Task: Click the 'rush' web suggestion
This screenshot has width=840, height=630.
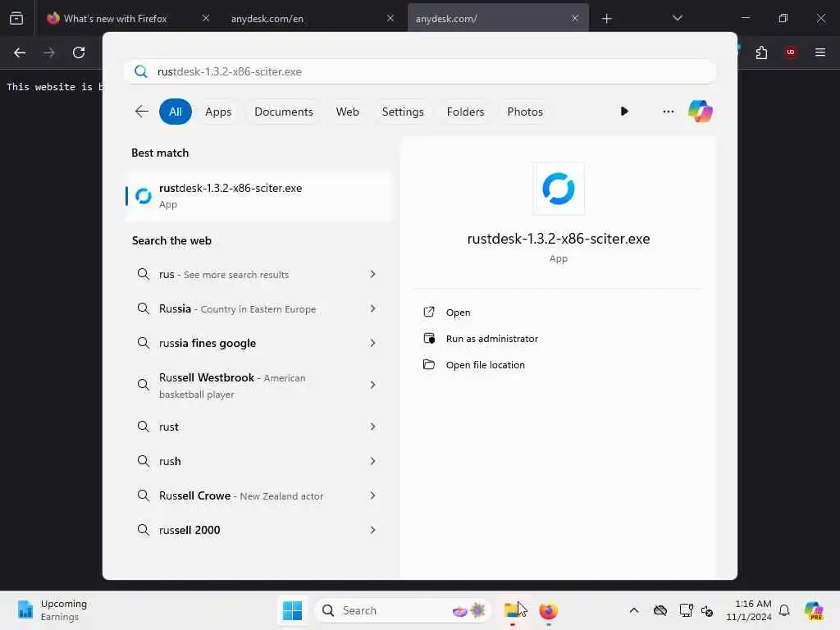Action: pos(257,461)
